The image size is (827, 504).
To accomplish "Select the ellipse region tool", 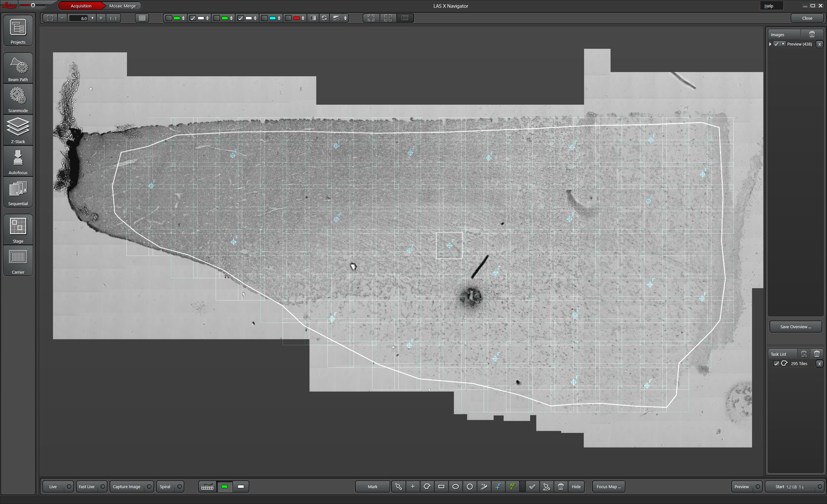I will coord(455,487).
